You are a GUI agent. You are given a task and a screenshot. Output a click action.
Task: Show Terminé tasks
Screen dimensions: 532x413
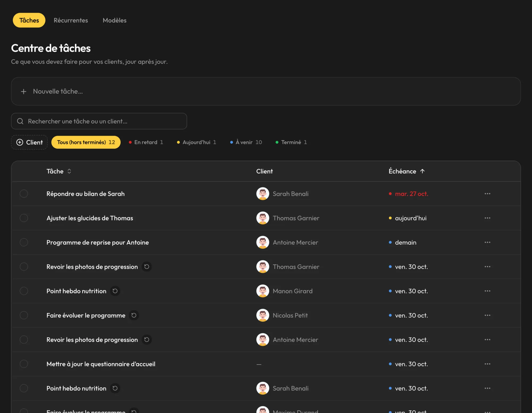click(x=291, y=142)
